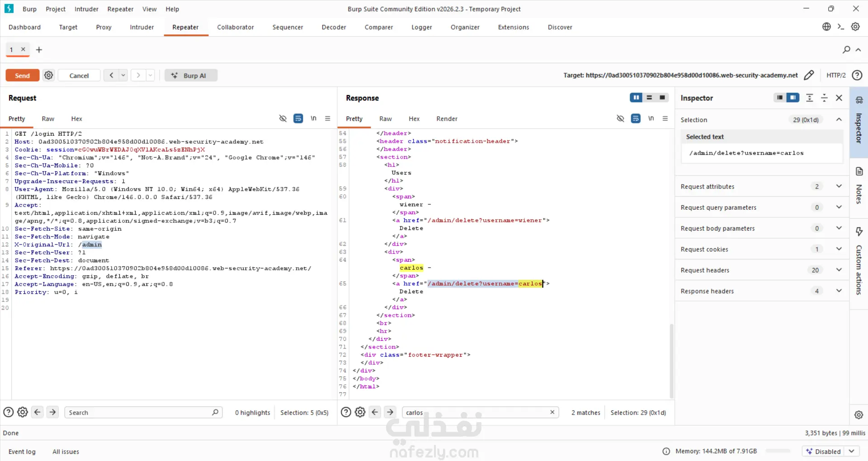Screen dimensions: 868x461
Task: Go to previous response search match
Action: coord(375,412)
